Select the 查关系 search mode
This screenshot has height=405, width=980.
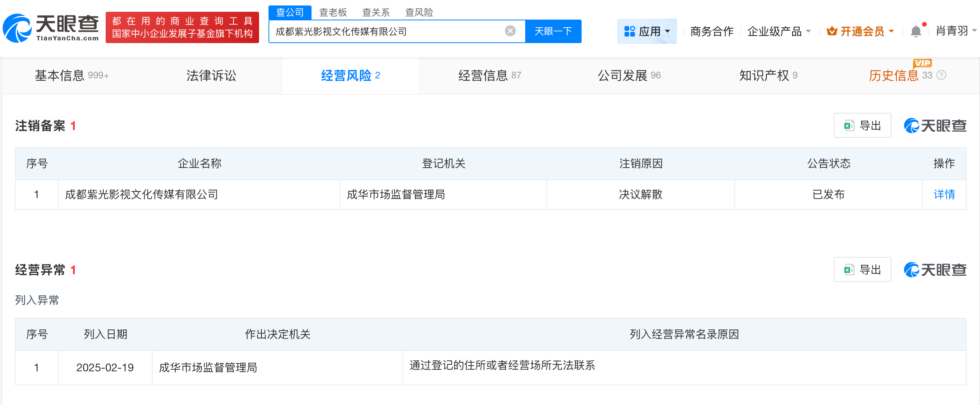(376, 13)
